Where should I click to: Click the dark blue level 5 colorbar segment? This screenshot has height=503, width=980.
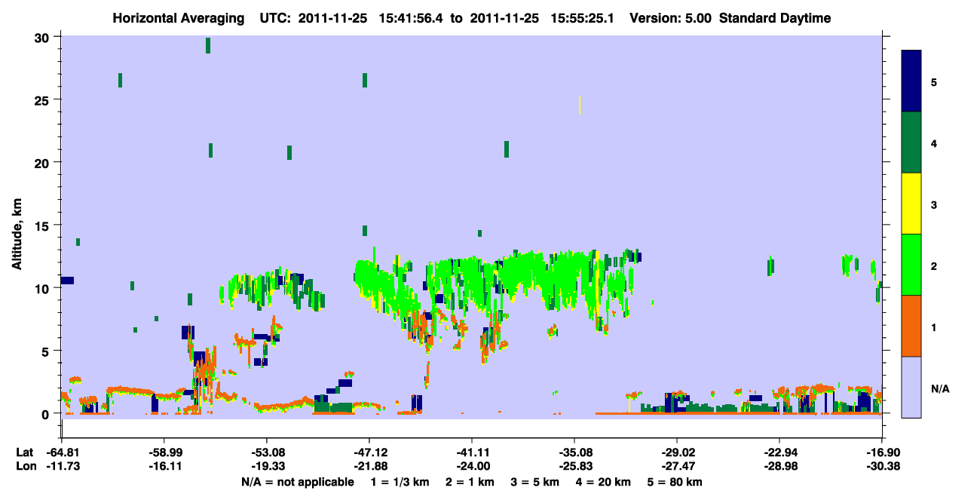[911, 81]
